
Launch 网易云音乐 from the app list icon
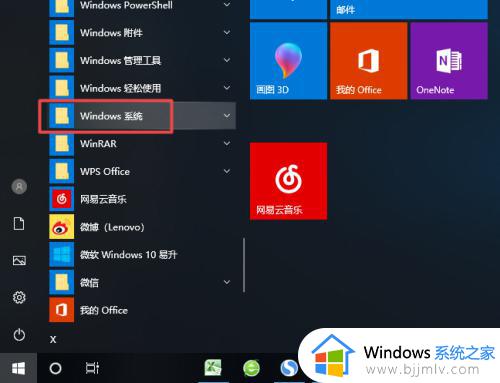(62, 199)
